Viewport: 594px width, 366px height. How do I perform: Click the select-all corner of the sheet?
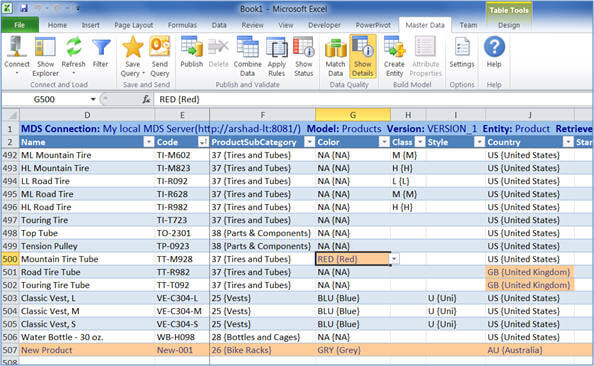10,114
